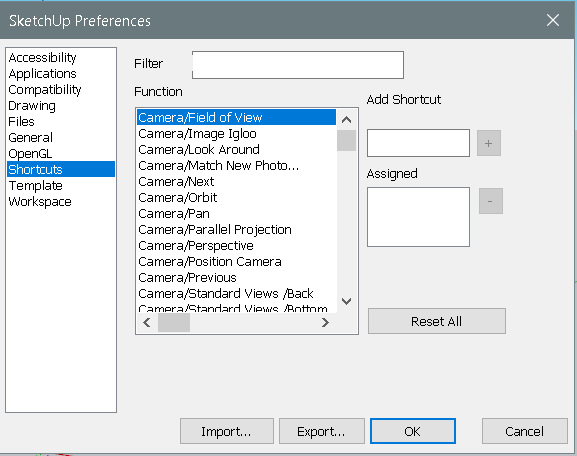Click the Reset All button

tap(437, 321)
